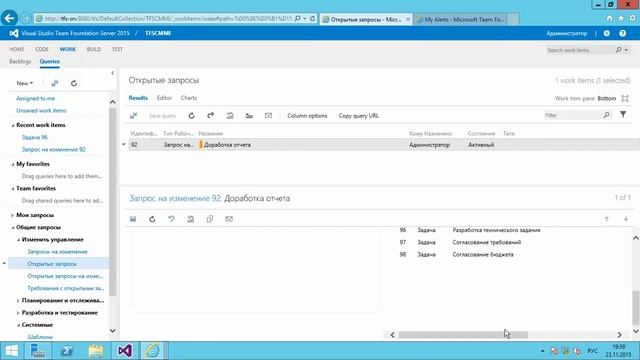
Task: Open Запросы на изменение query
Action: [58, 252]
